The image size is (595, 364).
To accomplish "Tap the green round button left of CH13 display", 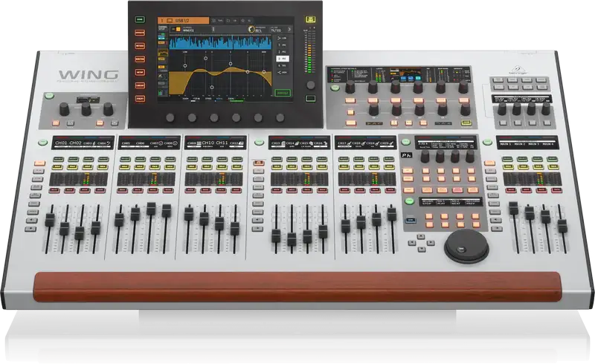I will [259, 143].
